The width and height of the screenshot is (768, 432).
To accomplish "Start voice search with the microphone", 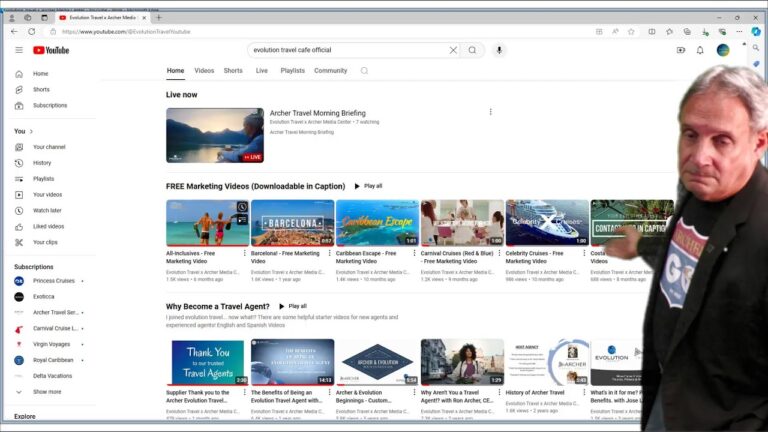I will [x=499, y=50].
